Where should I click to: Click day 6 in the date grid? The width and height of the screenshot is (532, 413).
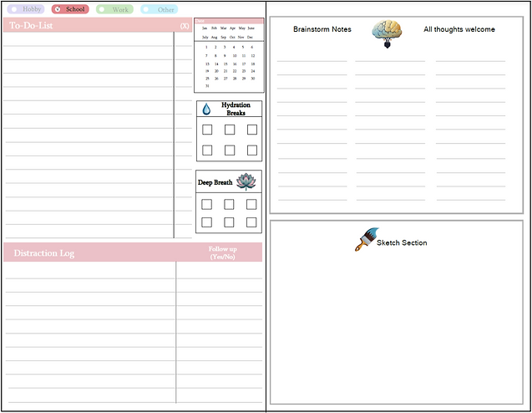tap(251, 47)
